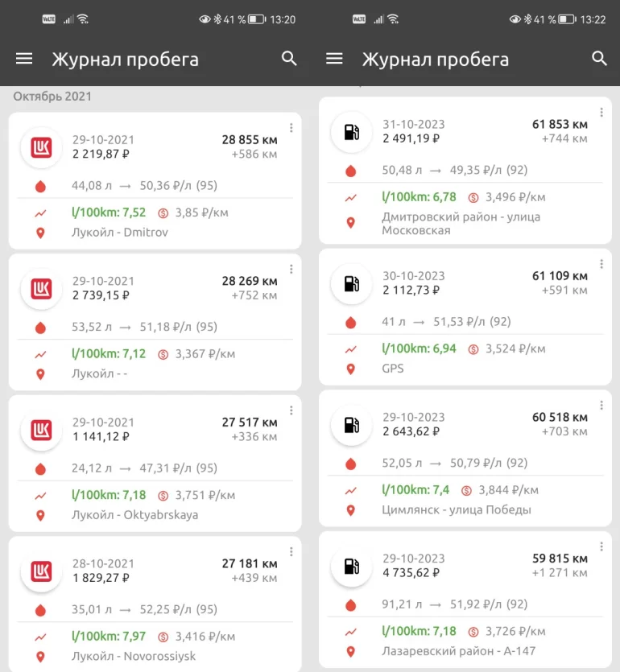Select Лазаревский район - А-147 location
The height and width of the screenshot is (672, 620).
(458, 651)
